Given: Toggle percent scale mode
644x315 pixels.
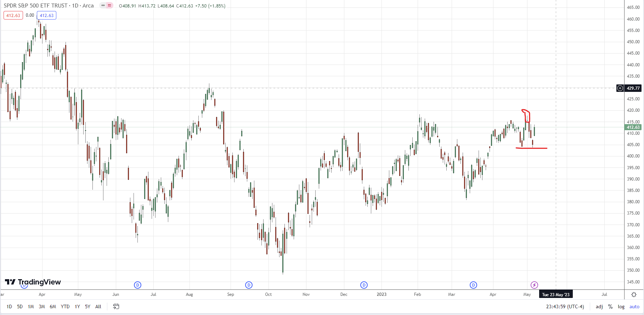Looking at the screenshot, I should [610, 306].
